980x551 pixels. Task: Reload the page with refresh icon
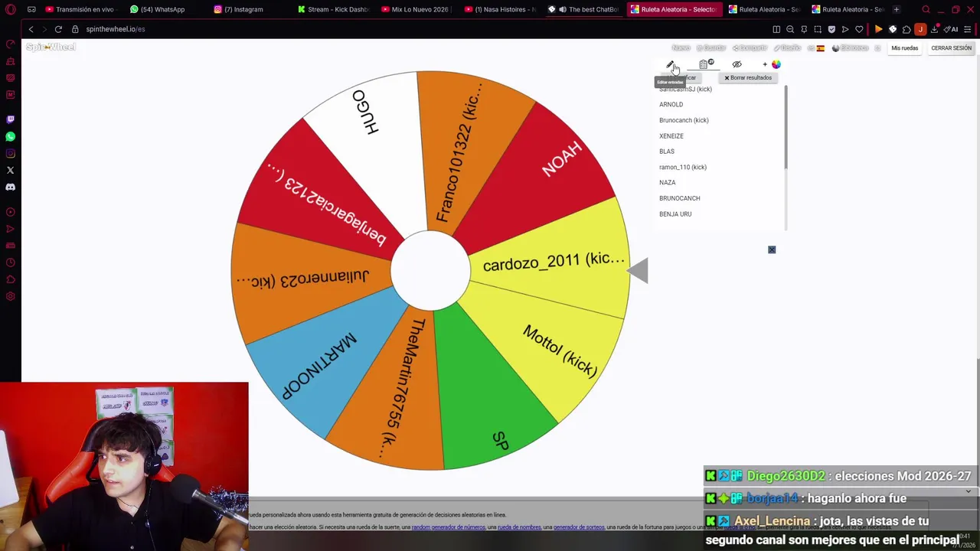tap(58, 29)
